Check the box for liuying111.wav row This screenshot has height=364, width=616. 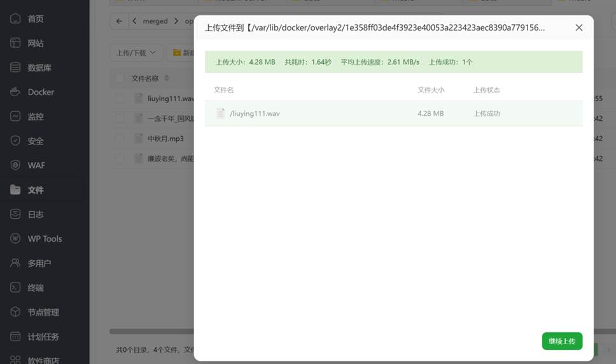[120, 99]
